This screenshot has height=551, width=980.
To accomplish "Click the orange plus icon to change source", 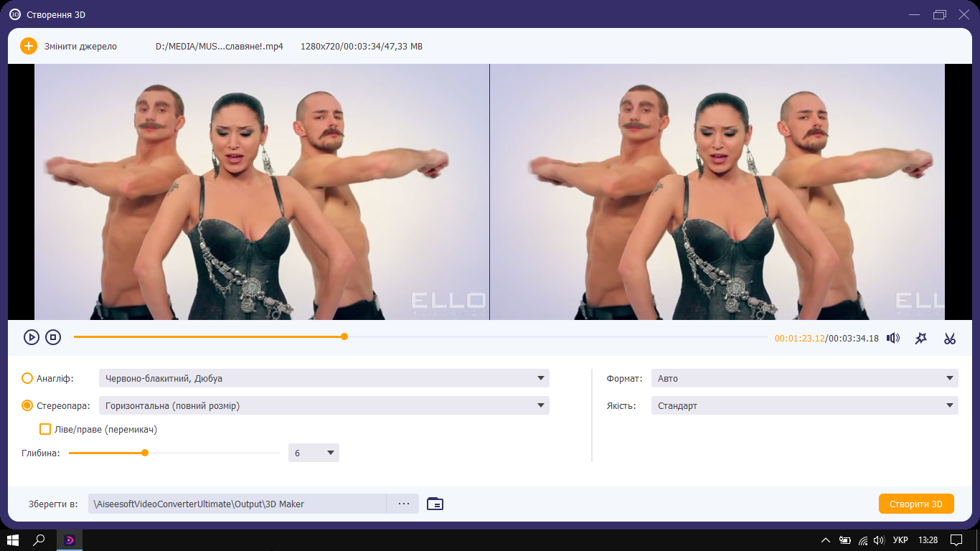I will [28, 46].
